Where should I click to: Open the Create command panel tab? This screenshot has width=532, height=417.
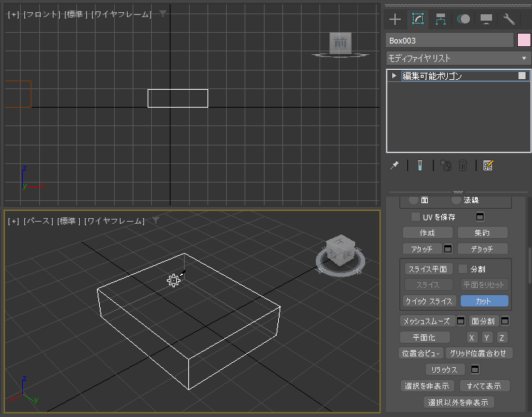[x=395, y=19]
